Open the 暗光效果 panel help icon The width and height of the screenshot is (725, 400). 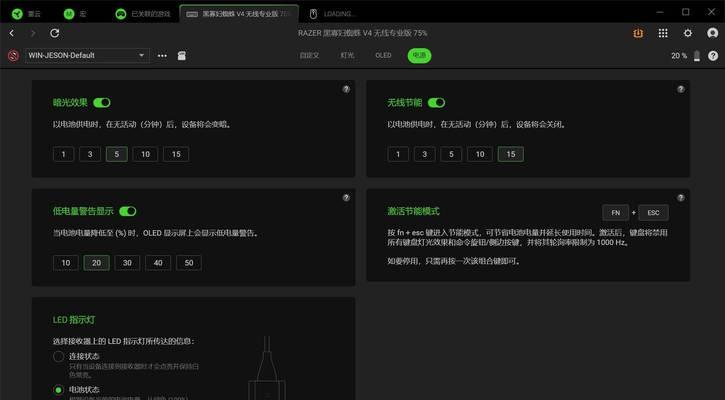coord(346,89)
